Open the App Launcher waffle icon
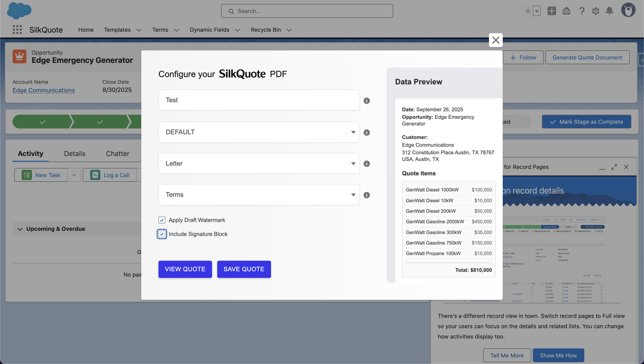Image resolution: width=644 pixels, height=364 pixels. point(17,29)
